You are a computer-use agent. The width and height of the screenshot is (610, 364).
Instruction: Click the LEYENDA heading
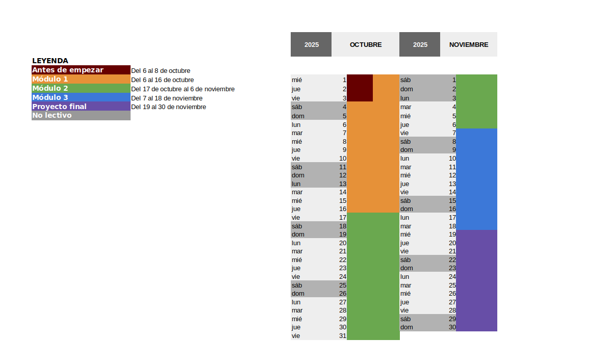[50, 61]
